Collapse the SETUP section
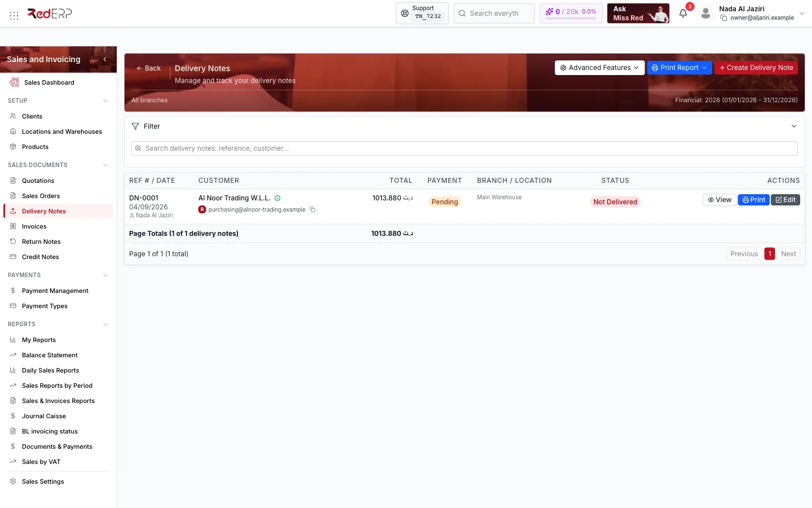The width and height of the screenshot is (812, 508). [x=105, y=101]
